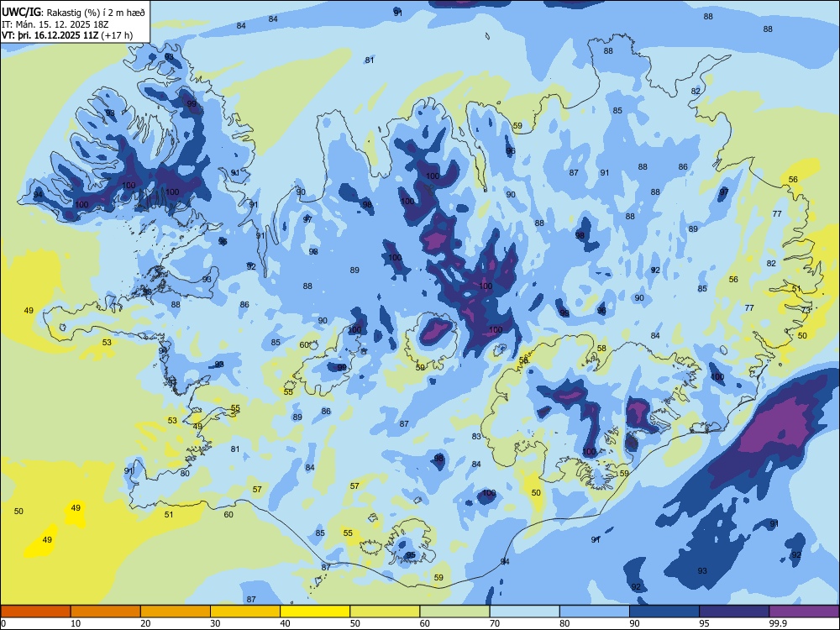Viewport: 840px width, 630px height.
Task: Click the 70–80 pale blue legend swatch
Action: coord(524,612)
